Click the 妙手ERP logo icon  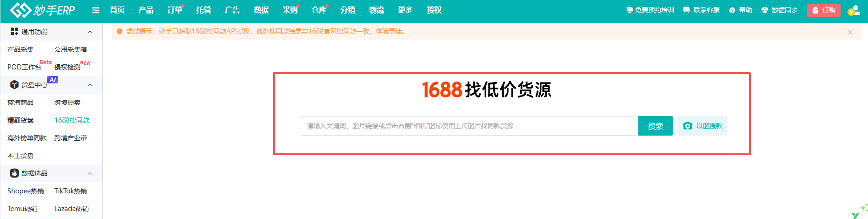[20, 10]
